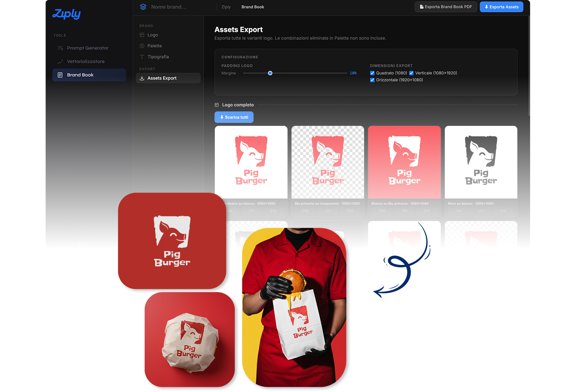Adjust the Margine padding slider

click(270, 73)
